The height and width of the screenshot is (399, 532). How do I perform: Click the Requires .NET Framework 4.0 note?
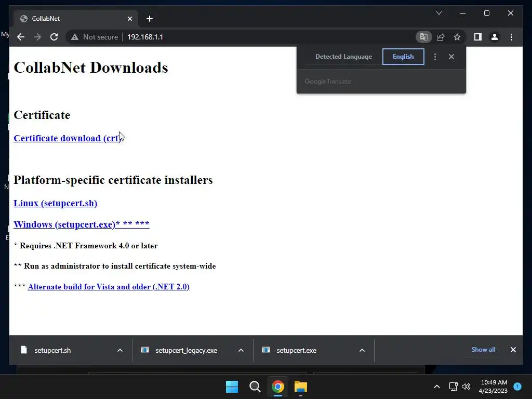(x=86, y=246)
